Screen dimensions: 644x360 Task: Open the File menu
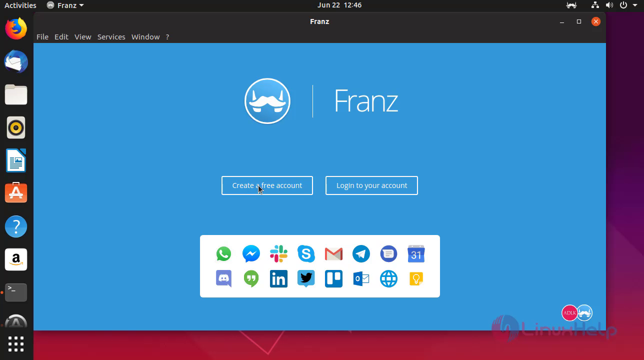point(42,37)
